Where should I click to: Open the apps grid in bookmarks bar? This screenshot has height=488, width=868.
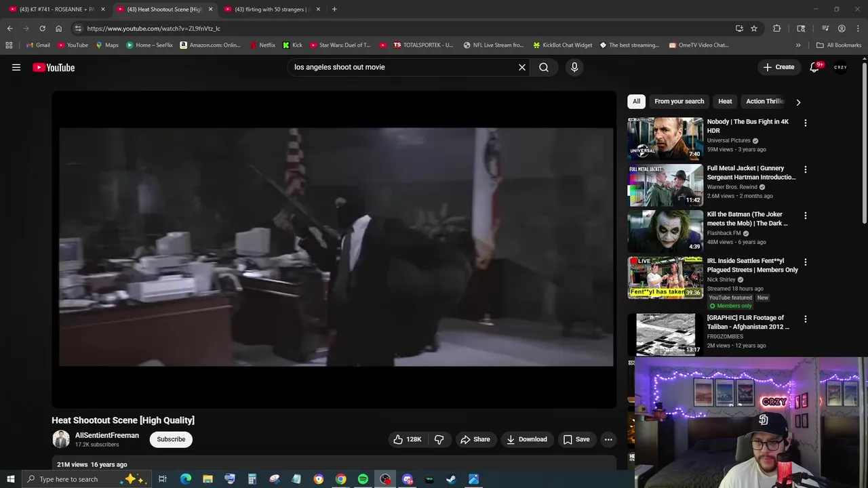[x=9, y=45]
